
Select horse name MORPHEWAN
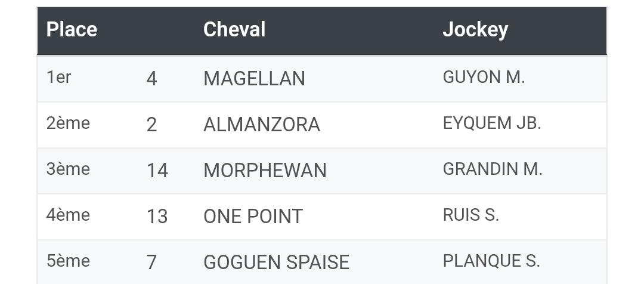point(265,171)
